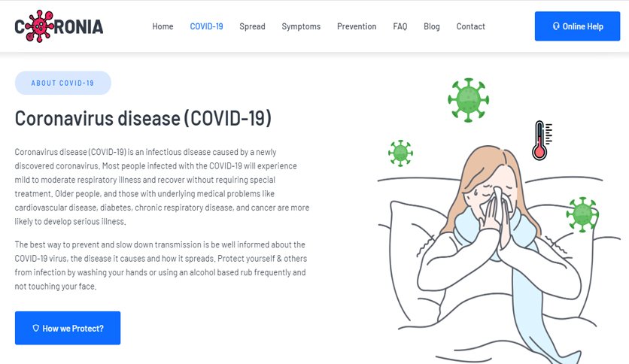This screenshot has height=364, width=629.
Task: Open the Contact page link
Action: 470,26
